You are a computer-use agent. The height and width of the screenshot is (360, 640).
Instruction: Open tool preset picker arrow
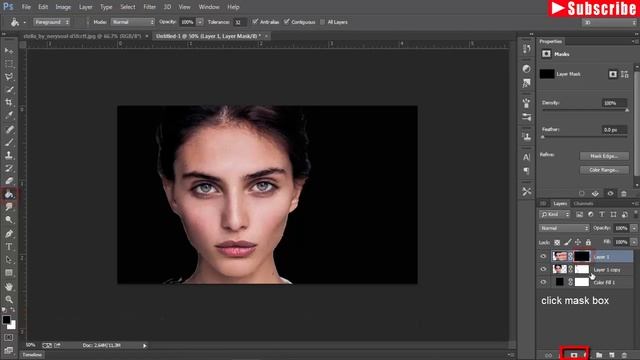24,22
